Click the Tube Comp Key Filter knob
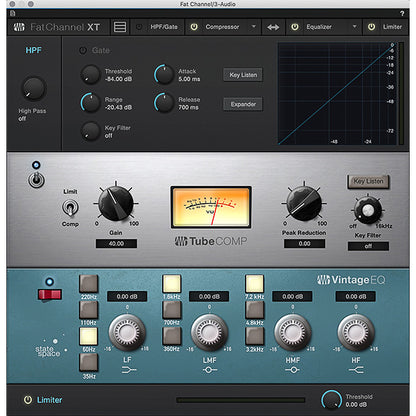The width and height of the screenshot is (416, 416). point(368,210)
